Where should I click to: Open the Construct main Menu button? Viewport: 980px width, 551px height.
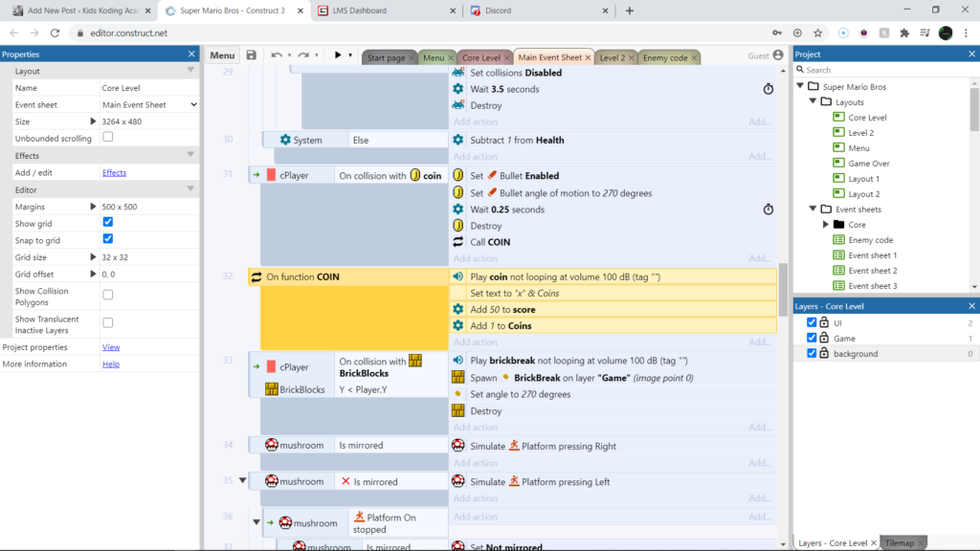pos(222,55)
